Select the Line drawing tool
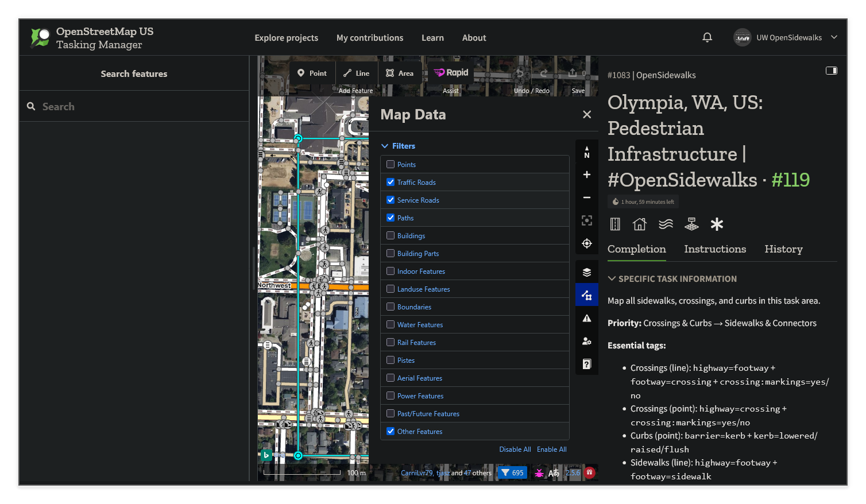 pos(357,73)
